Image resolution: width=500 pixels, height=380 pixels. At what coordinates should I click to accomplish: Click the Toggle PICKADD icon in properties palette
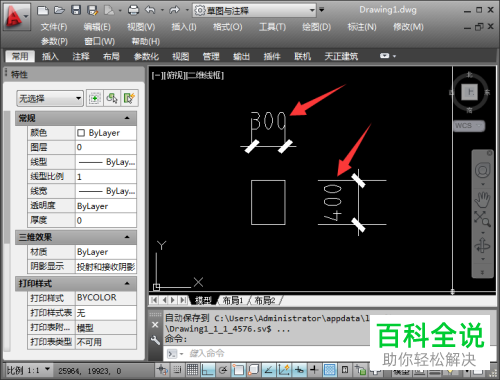coord(95,98)
